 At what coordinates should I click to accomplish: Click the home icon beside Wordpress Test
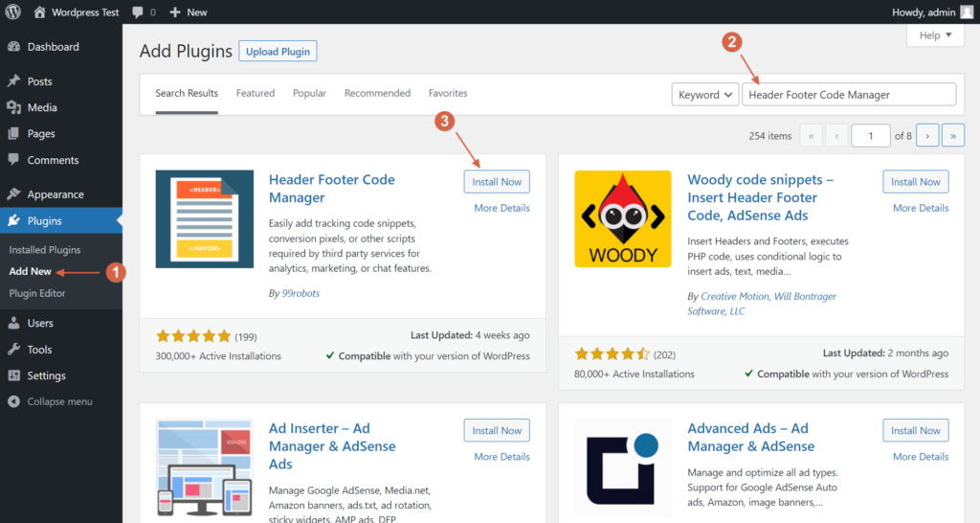pos(39,11)
